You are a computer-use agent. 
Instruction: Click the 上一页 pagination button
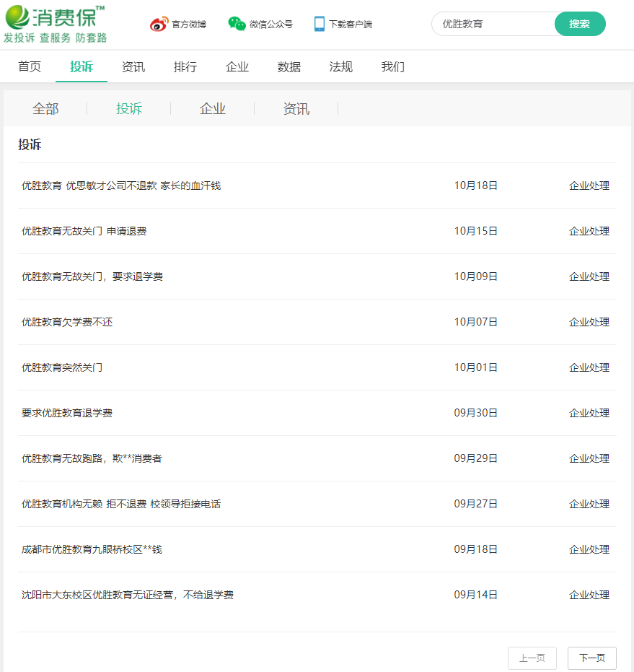tap(532, 658)
